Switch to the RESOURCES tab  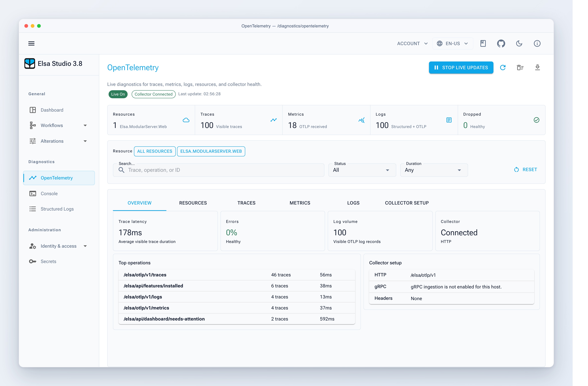[x=193, y=203]
